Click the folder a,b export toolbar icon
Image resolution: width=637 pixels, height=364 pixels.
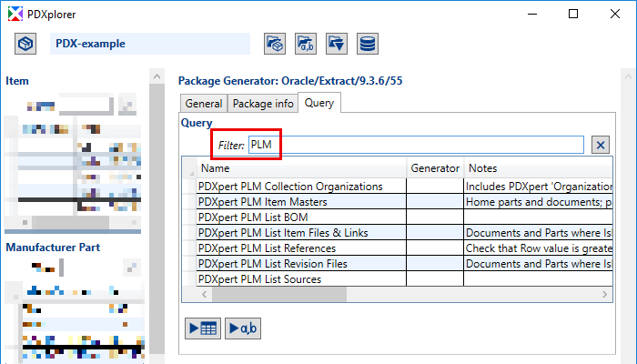306,44
